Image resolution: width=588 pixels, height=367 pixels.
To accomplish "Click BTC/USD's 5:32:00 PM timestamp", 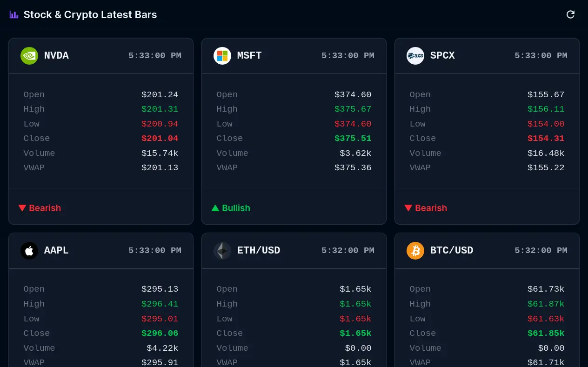I will 541,251.
